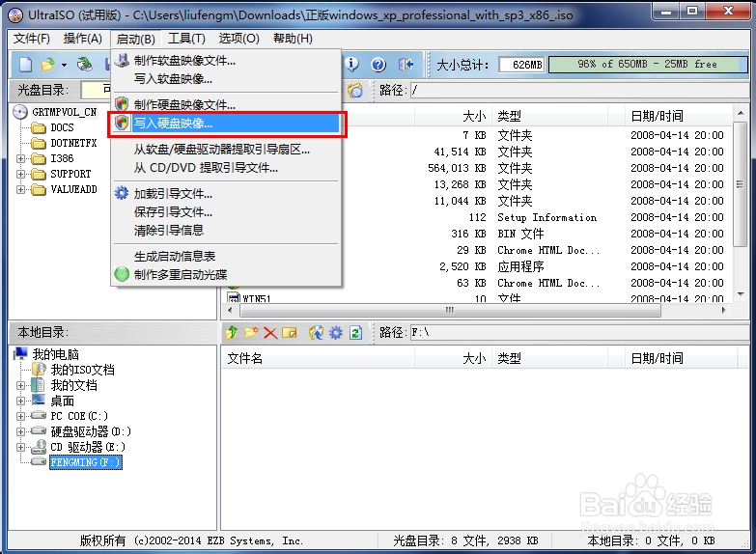The width and height of the screenshot is (756, 554).
Task: Expand 桌面 tree node
Action: 20,401
